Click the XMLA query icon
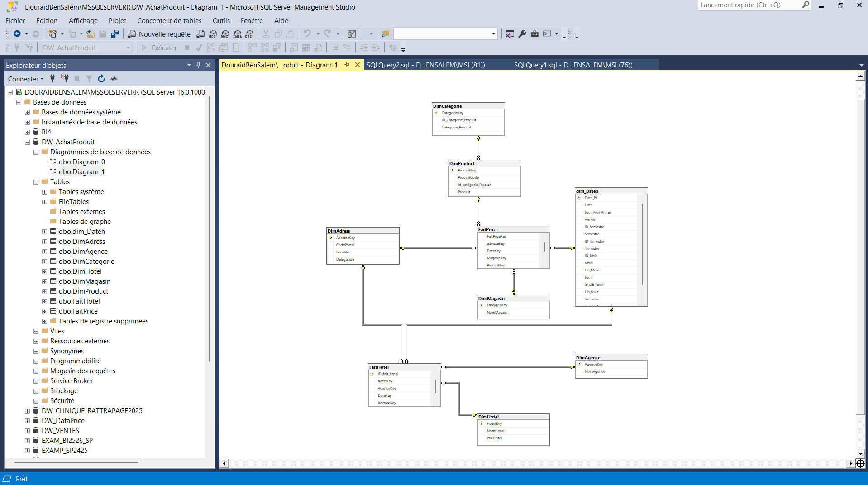The height and width of the screenshot is (485, 868). [x=237, y=34]
